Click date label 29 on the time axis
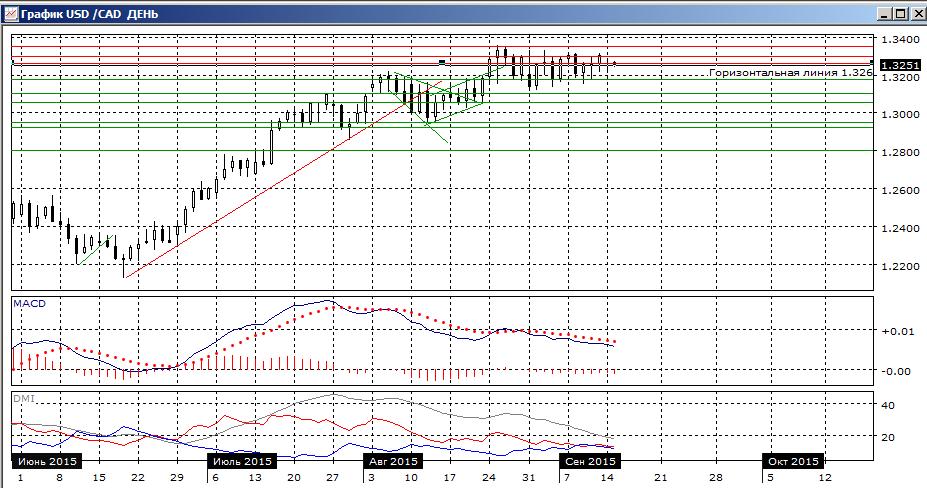 (177, 477)
